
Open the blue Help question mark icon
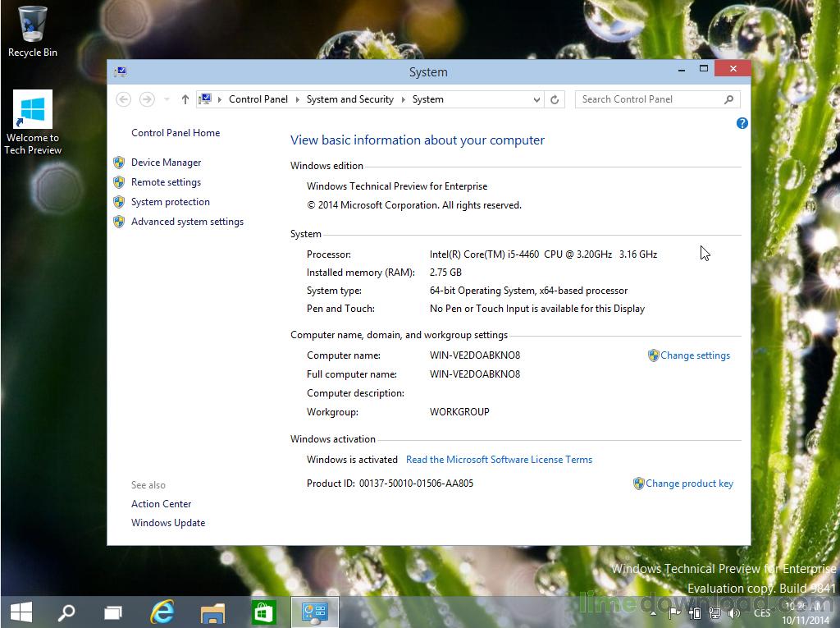tap(742, 123)
